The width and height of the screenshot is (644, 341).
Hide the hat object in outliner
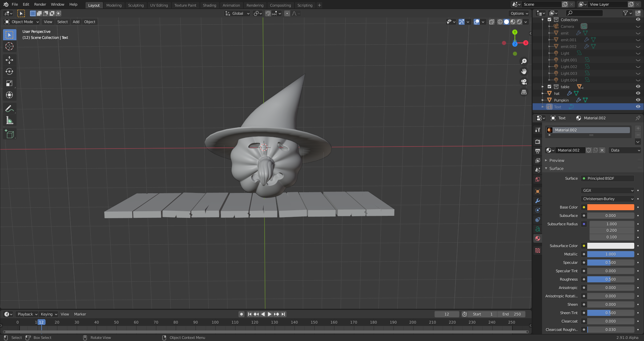638,93
